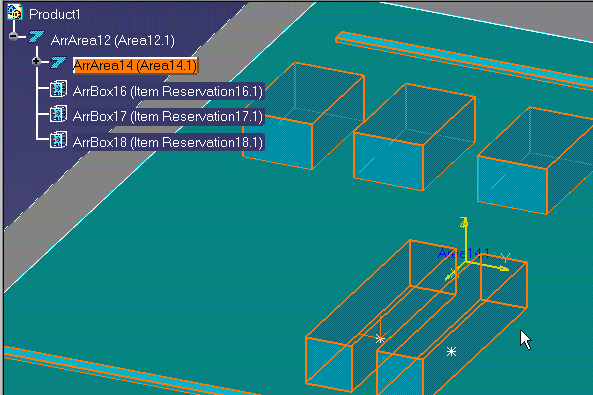Click the ArrBox18 item reservation icon
The image size is (593, 395).
pyautogui.click(x=59, y=140)
